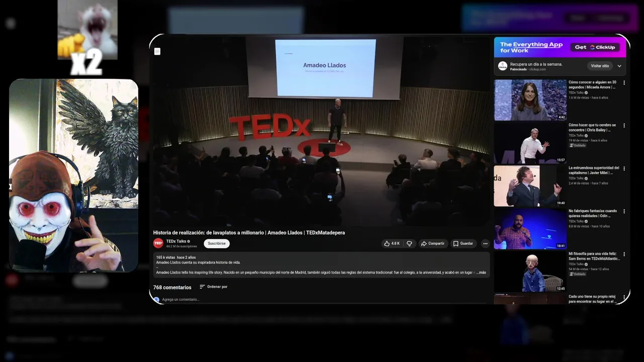Open title Mi filosofía para una vida feliz
Screen dimensions: 644x362
click(594, 256)
